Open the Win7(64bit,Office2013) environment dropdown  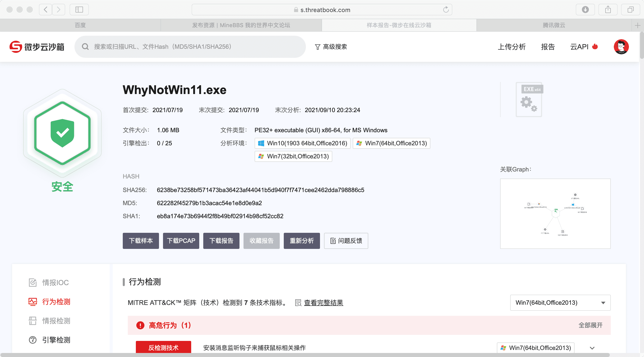560,303
